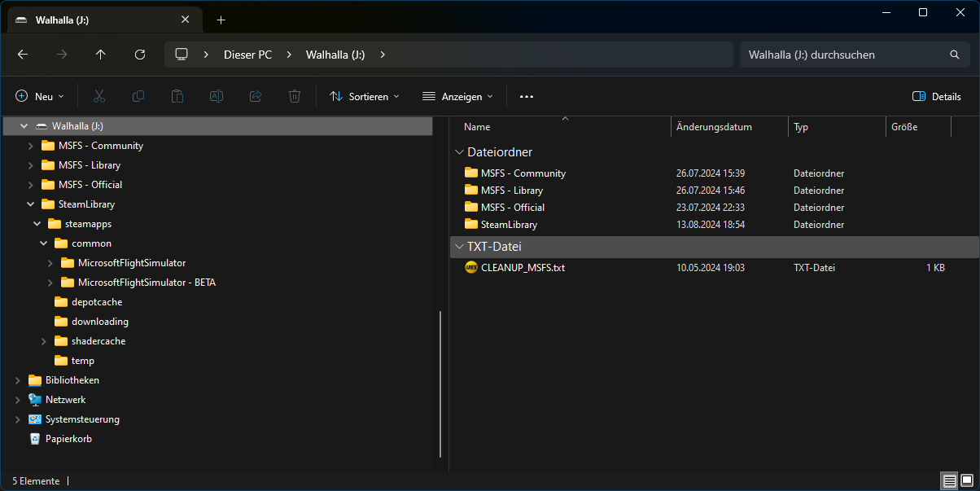The height and width of the screenshot is (491, 980).
Task: Navigate up one directory level
Action: tap(101, 55)
